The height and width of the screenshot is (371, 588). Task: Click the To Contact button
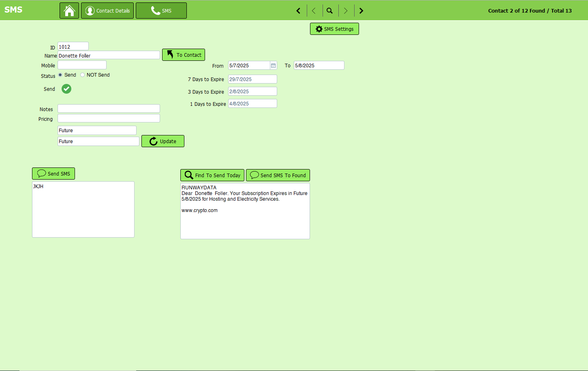pos(184,55)
